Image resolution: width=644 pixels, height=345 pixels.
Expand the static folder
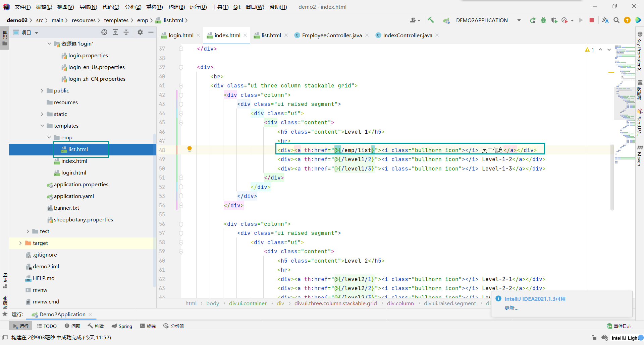(42, 114)
